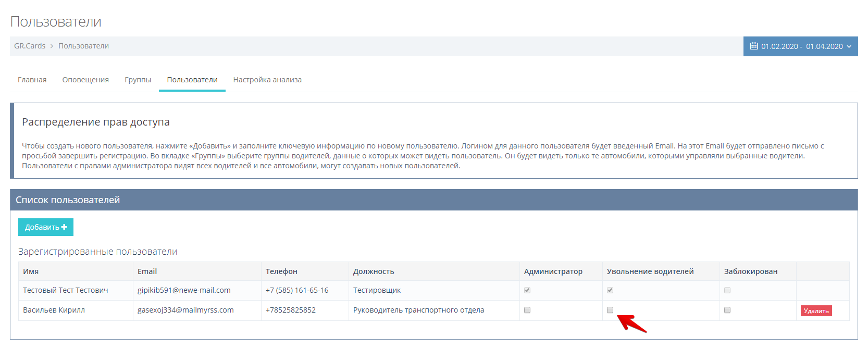Toggle Заблокирован for Тестовый Тест Тестович
The height and width of the screenshot is (348, 868).
pyautogui.click(x=727, y=290)
